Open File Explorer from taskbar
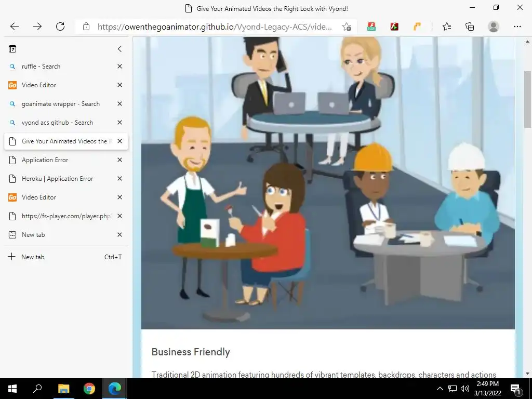This screenshot has height=399, width=532. tap(63, 389)
